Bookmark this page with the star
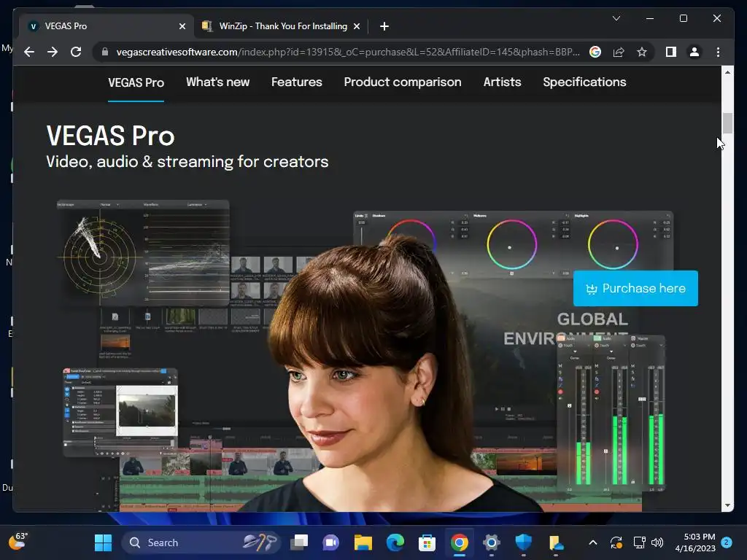 [642, 52]
